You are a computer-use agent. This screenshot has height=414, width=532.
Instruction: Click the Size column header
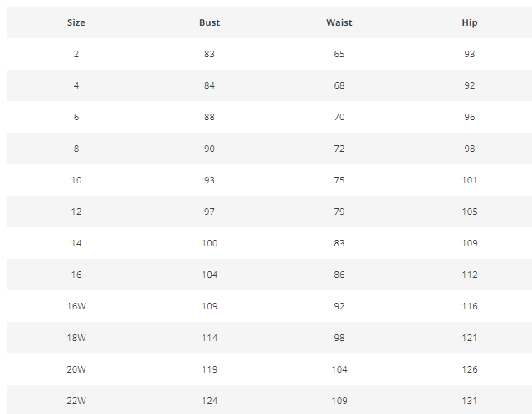coord(76,22)
